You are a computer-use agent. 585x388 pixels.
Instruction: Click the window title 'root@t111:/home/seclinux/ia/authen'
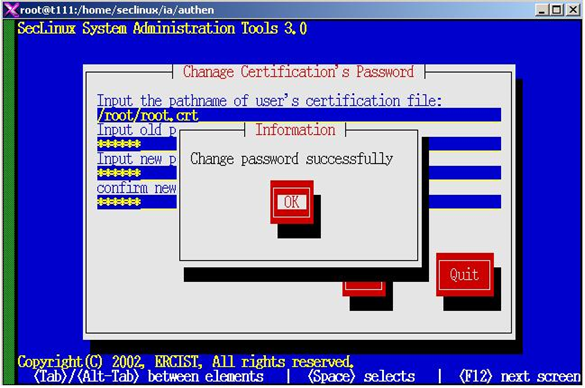(x=117, y=10)
